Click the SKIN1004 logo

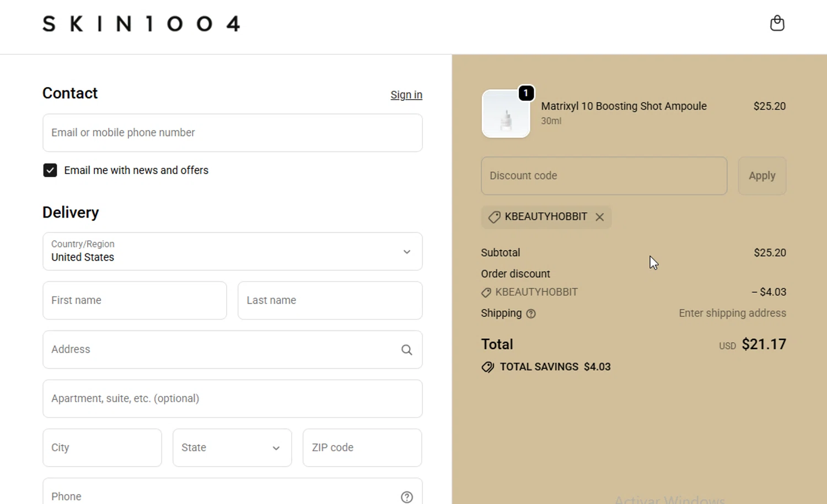pos(141,24)
